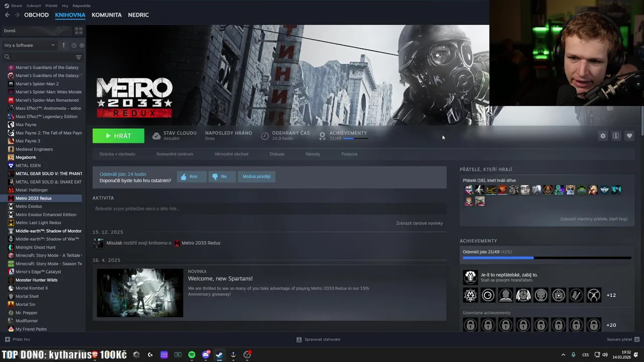The width and height of the screenshot is (644, 362).
Task: Open the news thumbnail image
Action: 140,293
